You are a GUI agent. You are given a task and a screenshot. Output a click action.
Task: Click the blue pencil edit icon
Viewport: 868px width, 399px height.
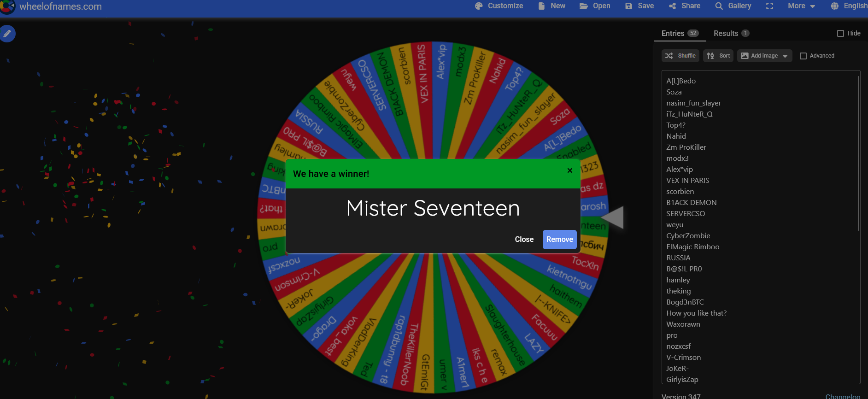(x=7, y=34)
